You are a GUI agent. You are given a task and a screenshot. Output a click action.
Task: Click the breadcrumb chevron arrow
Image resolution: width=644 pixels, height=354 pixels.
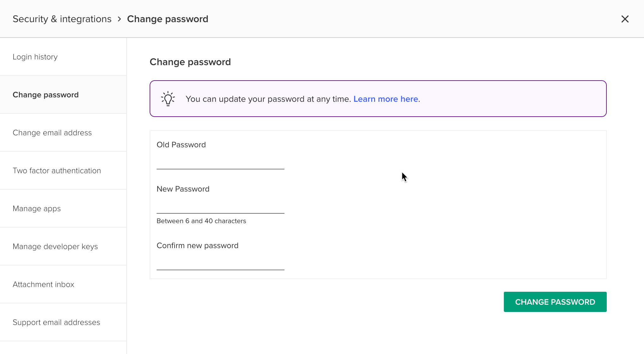[x=119, y=19]
